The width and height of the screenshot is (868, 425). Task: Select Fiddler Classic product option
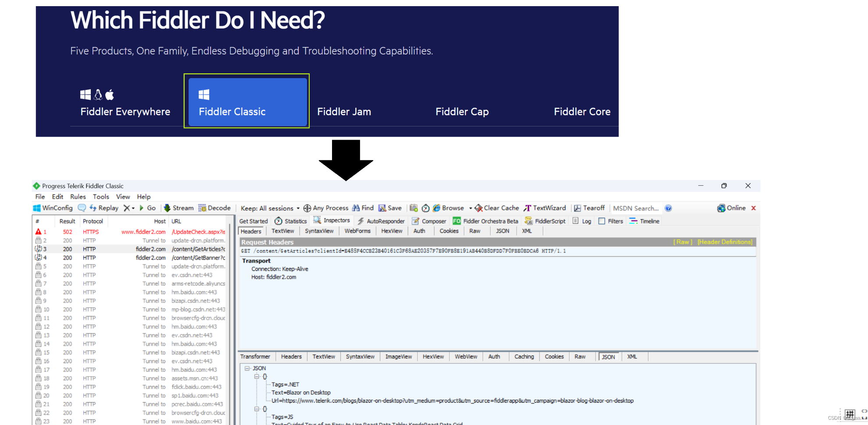247,102
